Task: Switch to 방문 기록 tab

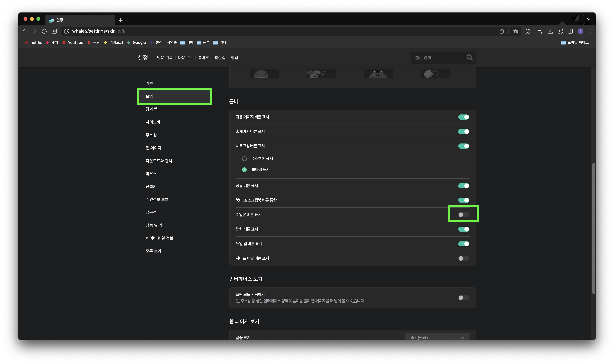Action: (165, 57)
